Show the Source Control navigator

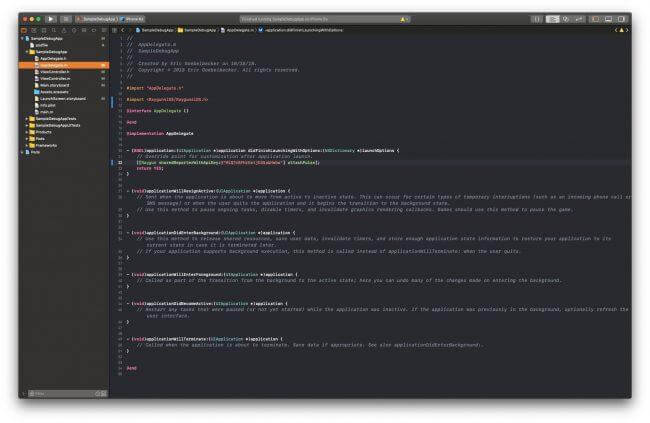point(34,30)
